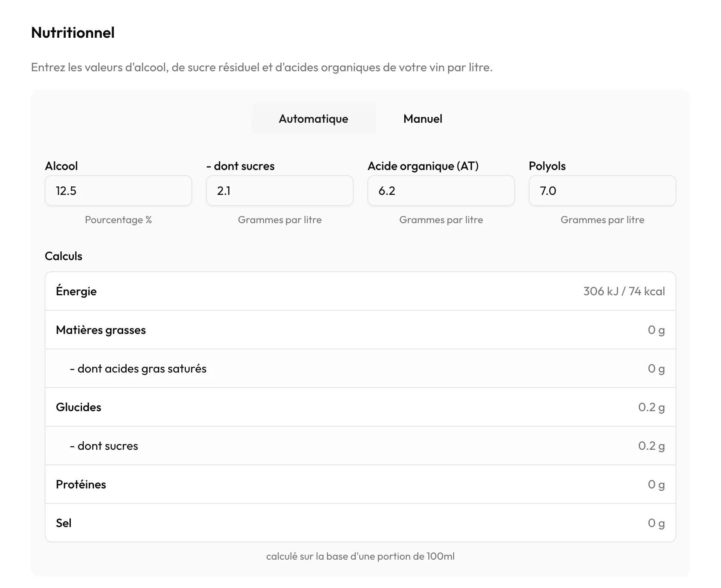Click the instruction text about valeurs d'alcool
The width and height of the screenshot is (721, 588).
point(262,67)
